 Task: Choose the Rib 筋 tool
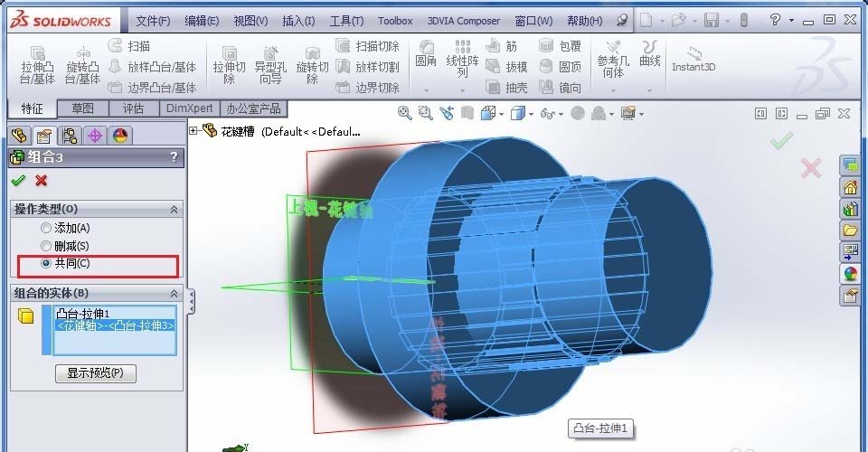[x=502, y=46]
